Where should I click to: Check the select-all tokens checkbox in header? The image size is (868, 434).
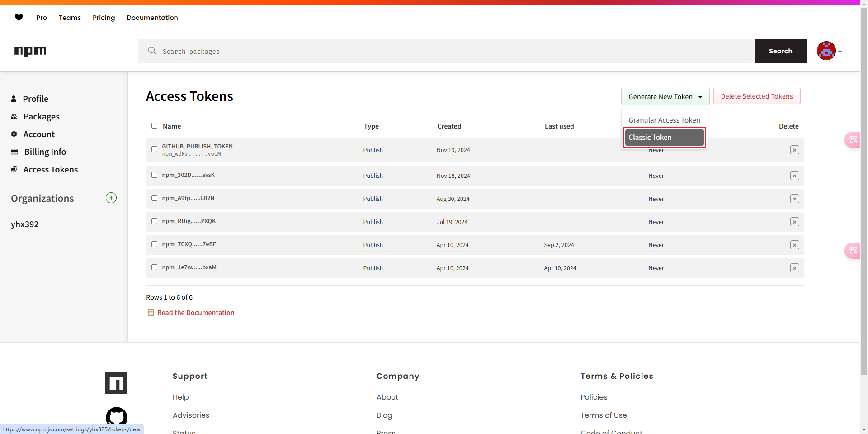(154, 126)
